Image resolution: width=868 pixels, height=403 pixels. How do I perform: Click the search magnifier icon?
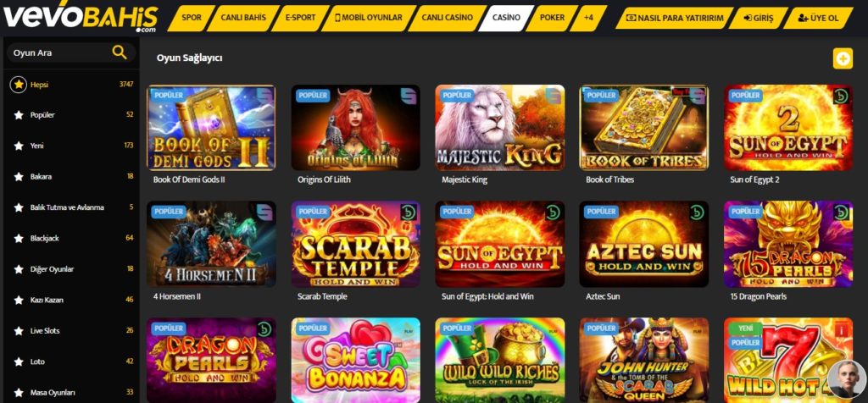[119, 52]
